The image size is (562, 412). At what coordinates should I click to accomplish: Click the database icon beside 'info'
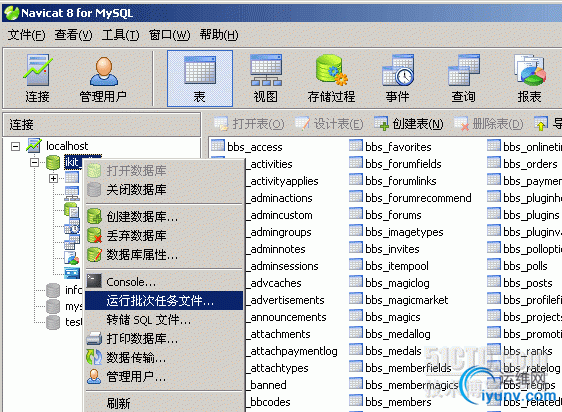(x=53, y=290)
